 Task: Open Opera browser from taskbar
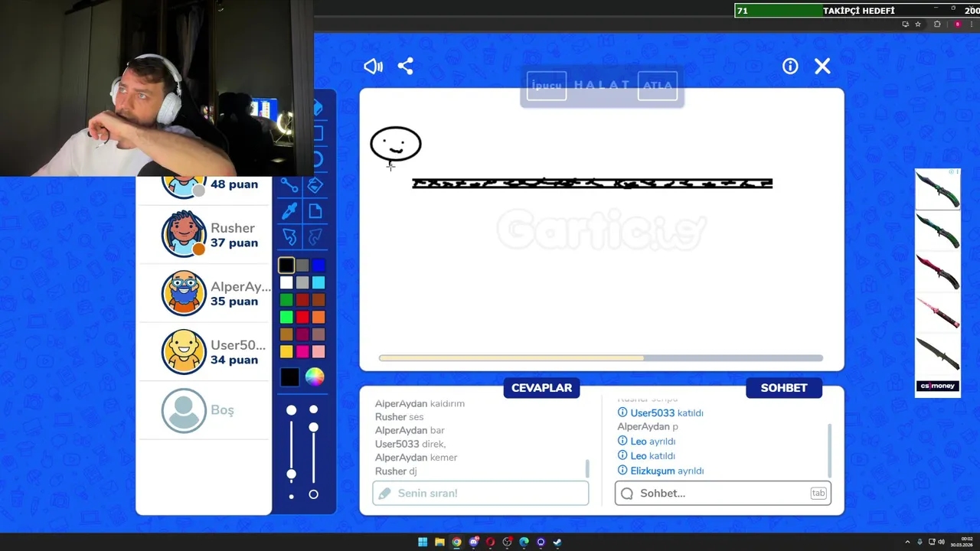pos(490,542)
